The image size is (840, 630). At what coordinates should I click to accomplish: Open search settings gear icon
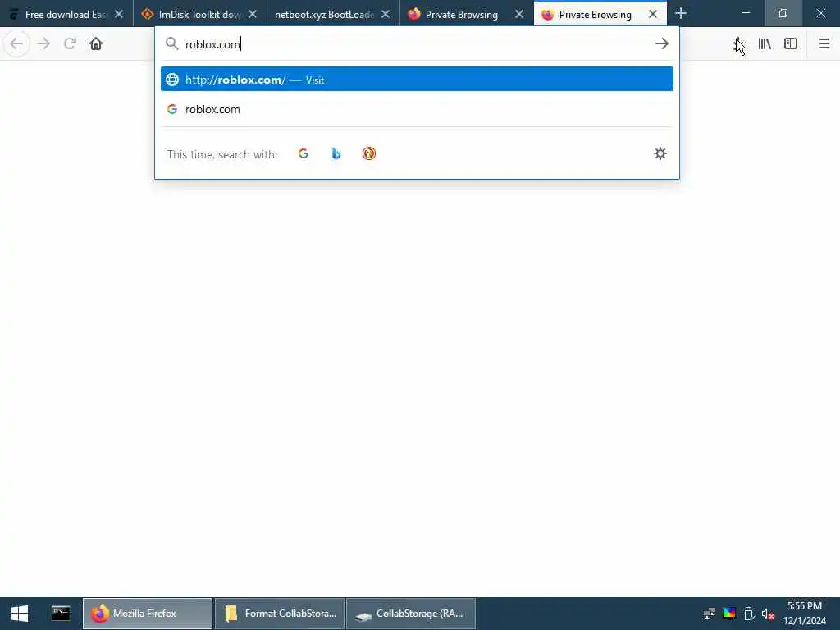[x=660, y=153]
